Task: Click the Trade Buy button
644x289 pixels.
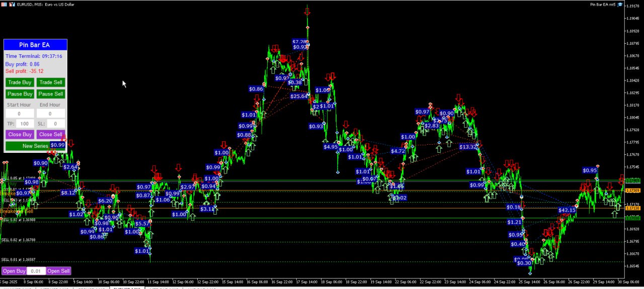Action: [x=20, y=82]
